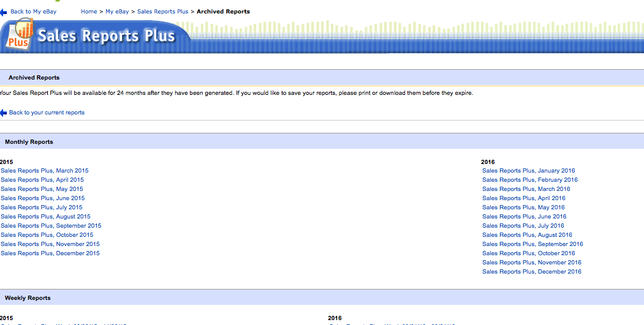Image resolution: width=644 pixels, height=325 pixels.
Task: Select the December 2015 sales report
Action: (50, 253)
